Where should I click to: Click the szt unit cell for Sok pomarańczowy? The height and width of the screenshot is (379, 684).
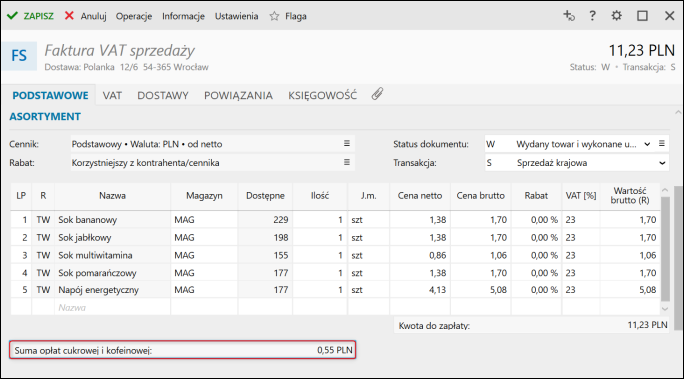(x=368, y=273)
